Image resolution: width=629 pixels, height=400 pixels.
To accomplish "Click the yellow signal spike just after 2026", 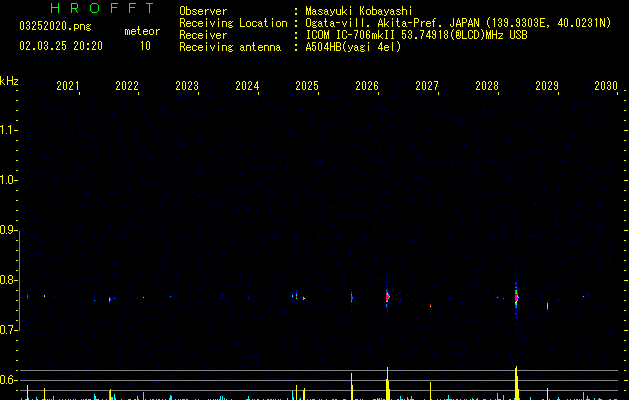I will 388,383.
